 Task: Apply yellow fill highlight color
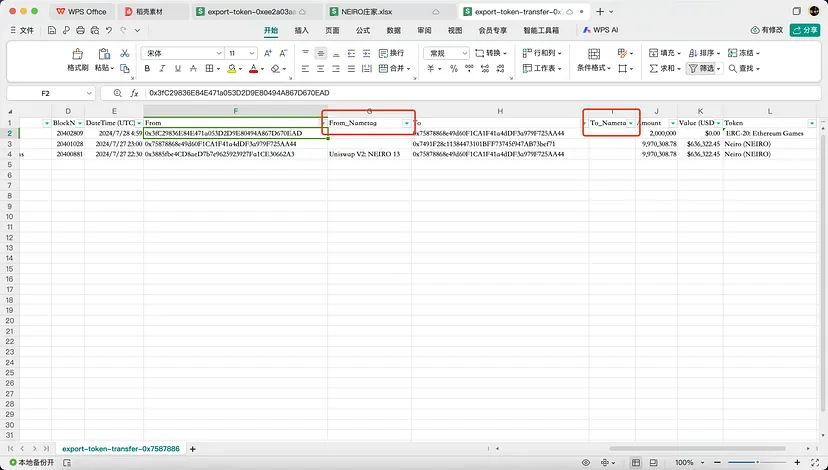tap(231, 69)
